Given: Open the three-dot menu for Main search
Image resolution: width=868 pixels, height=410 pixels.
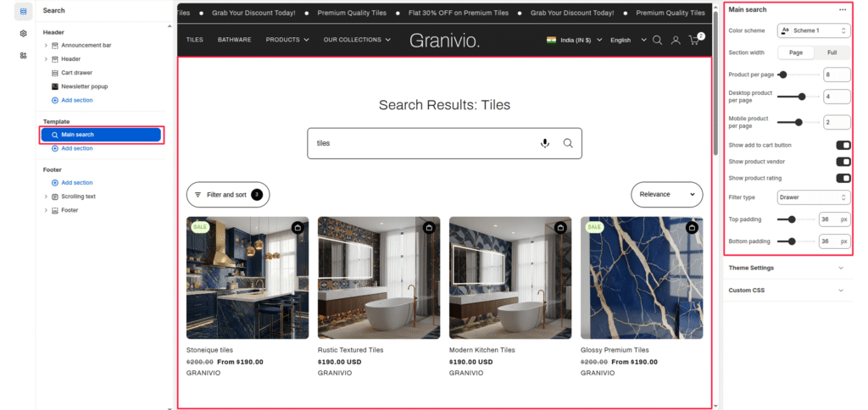Looking at the screenshot, I should coord(842,10).
